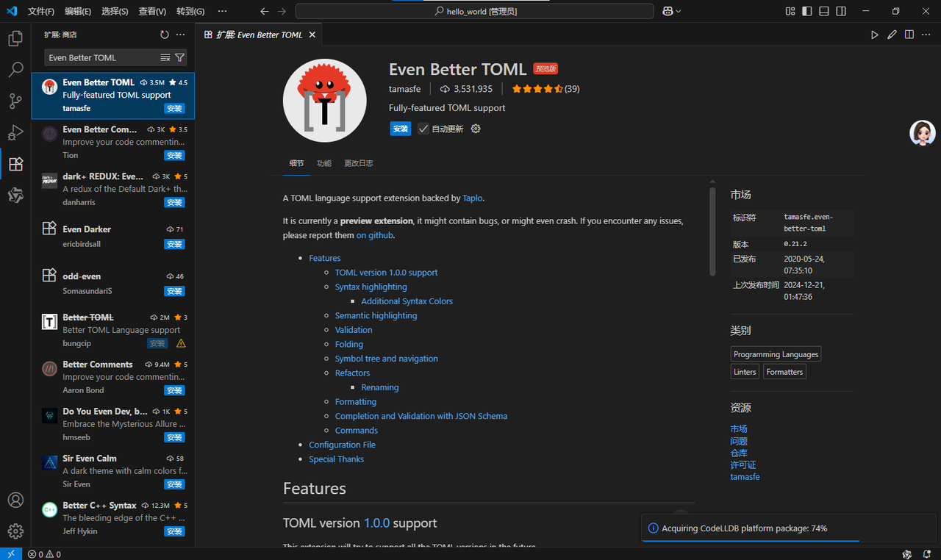Image resolution: width=941 pixels, height=560 pixels.
Task: Toggle the bottom panel visibility
Action: pyautogui.click(x=824, y=11)
